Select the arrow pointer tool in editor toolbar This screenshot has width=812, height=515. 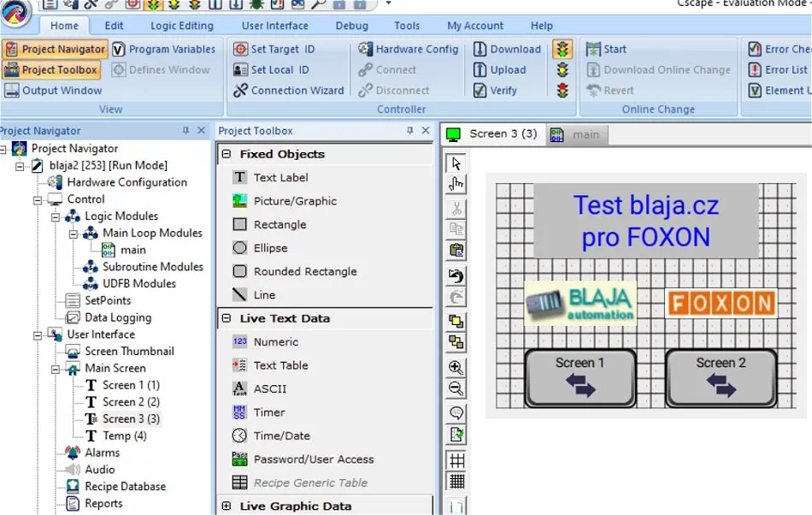[x=456, y=163]
